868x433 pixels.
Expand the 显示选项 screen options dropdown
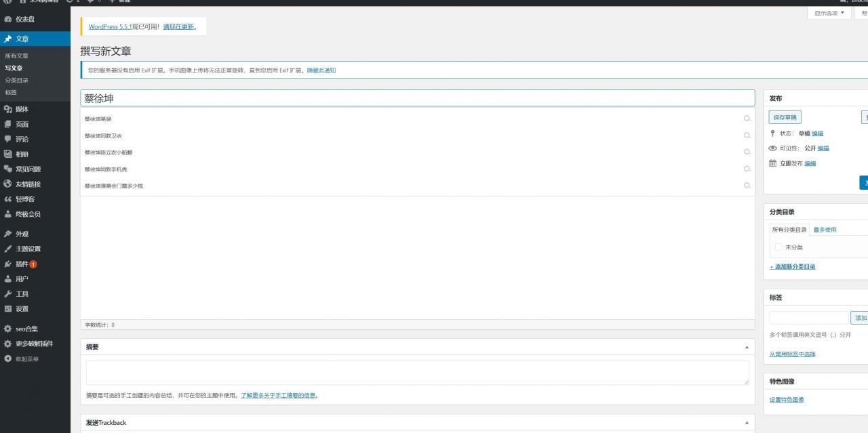click(x=829, y=13)
